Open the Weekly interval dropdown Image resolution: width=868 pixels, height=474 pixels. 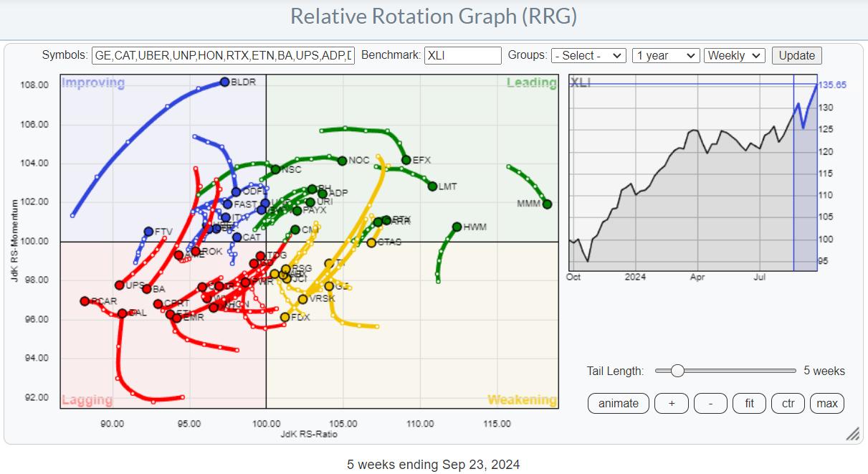(x=735, y=56)
